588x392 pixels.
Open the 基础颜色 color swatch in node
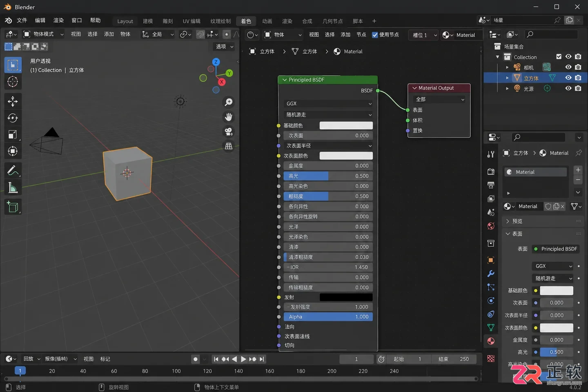[346, 126]
